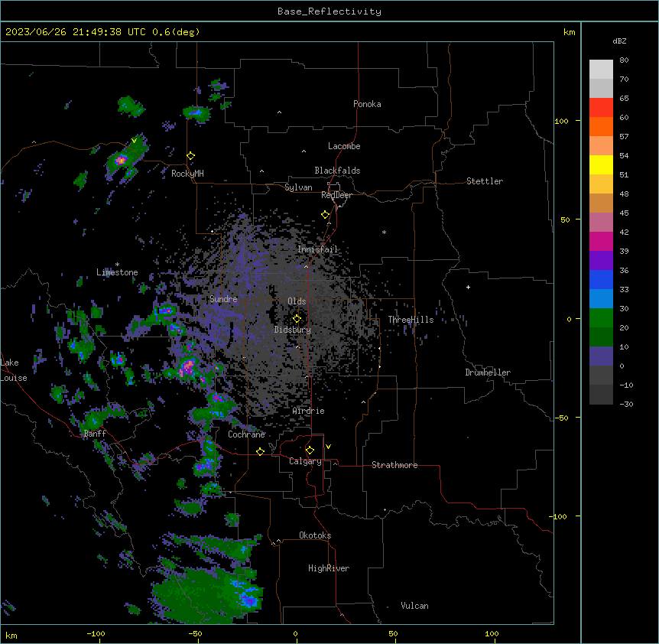The image size is (659, 644).
Task: Click the Base_Reflectivity title text
Action: [x=329, y=11]
